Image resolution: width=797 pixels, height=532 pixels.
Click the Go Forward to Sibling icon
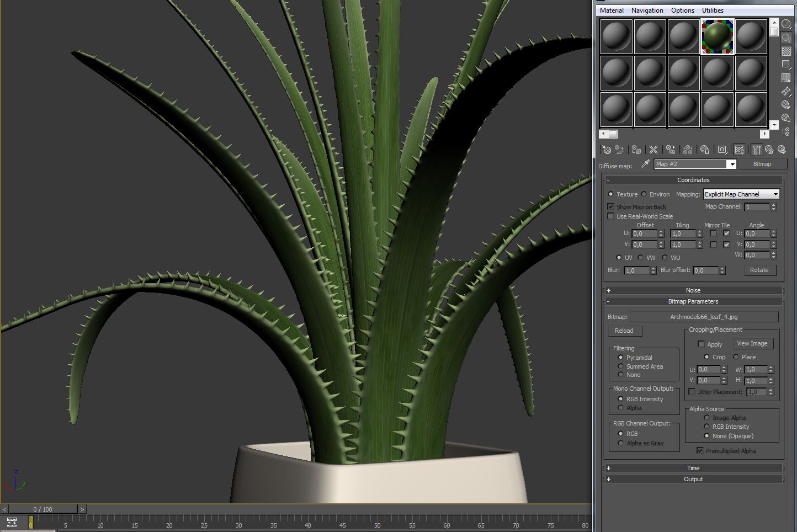pyautogui.click(x=782, y=150)
